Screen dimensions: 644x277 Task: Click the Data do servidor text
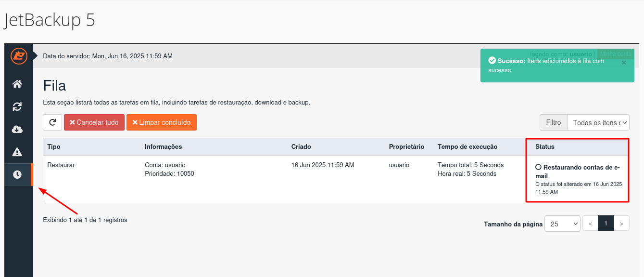[x=108, y=56]
